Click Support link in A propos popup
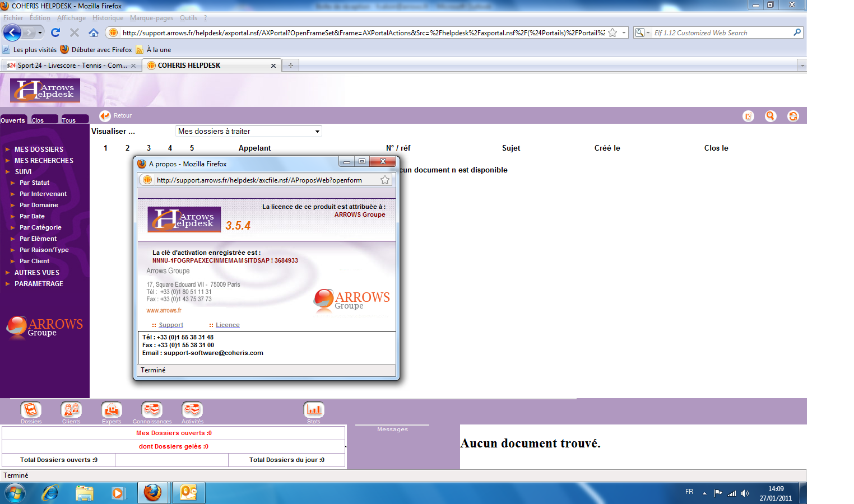 point(171,325)
